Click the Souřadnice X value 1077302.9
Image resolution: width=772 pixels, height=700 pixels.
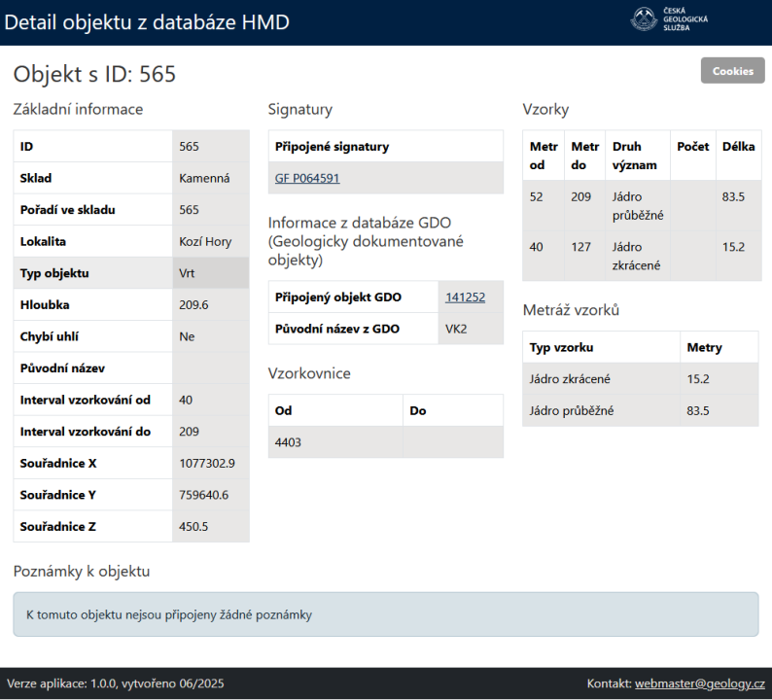click(207, 463)
